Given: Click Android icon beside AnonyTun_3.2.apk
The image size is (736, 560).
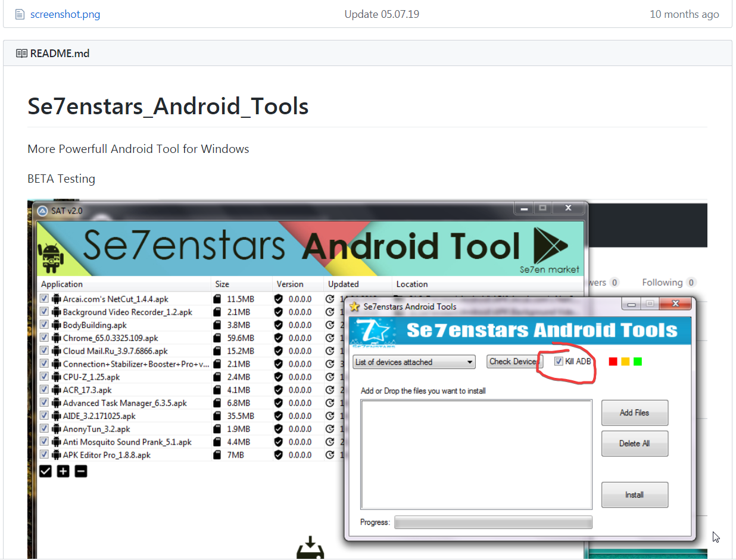Looking at the screenshot, I should pyautogui.click(x=57, y=428).
